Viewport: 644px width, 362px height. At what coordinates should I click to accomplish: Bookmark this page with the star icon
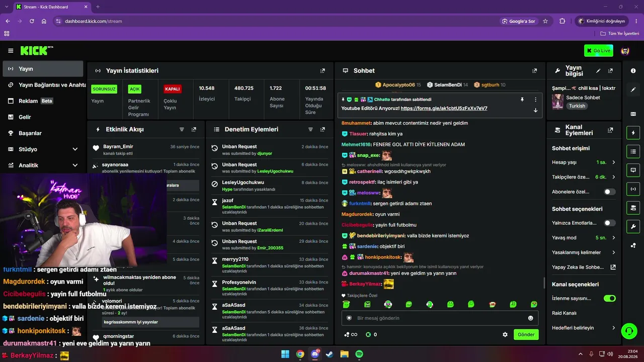click(x=545, y=21)
